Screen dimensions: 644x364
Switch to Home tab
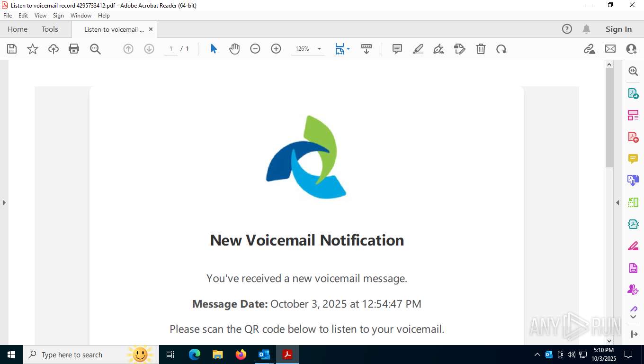18,29
